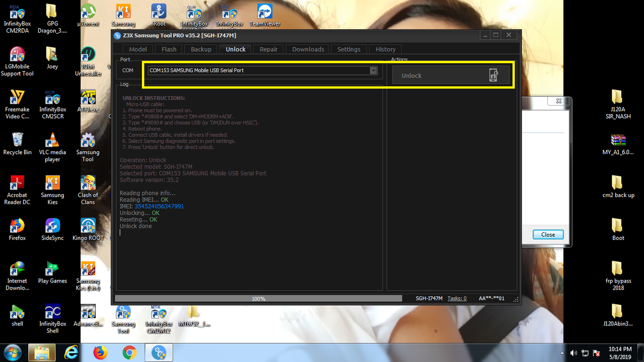The height and width of the screenshot is (362, 644).
Task: Open the Boot folder on desktop
Action: click(618, 230)
